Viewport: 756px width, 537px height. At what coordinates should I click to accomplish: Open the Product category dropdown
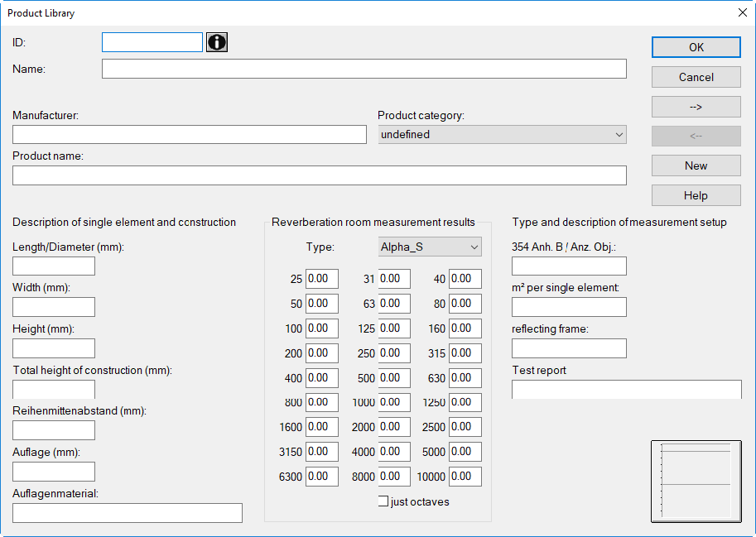coord(502,134)
